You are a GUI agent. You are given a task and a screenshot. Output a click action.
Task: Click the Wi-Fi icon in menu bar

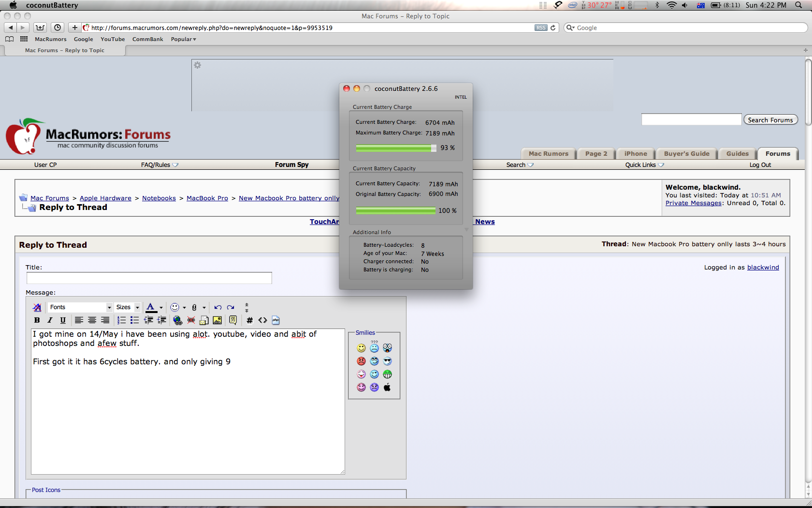click(x=671, y=5)
